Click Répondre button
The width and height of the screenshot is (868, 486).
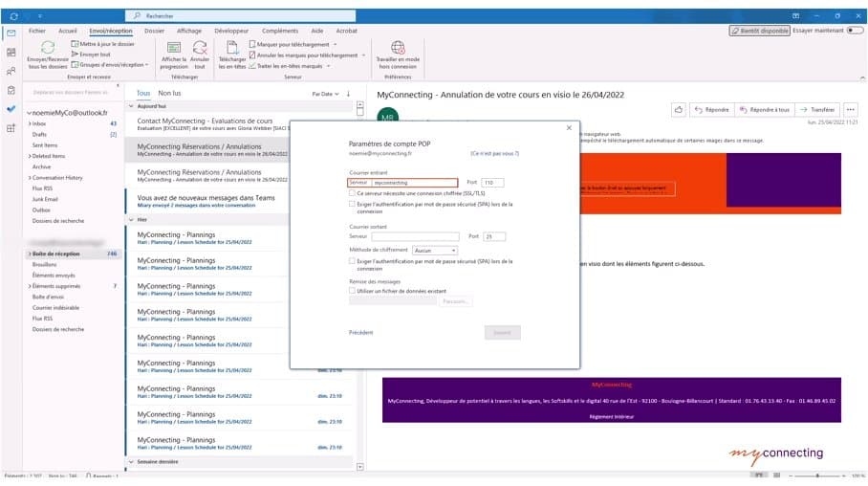pos(712,110)
